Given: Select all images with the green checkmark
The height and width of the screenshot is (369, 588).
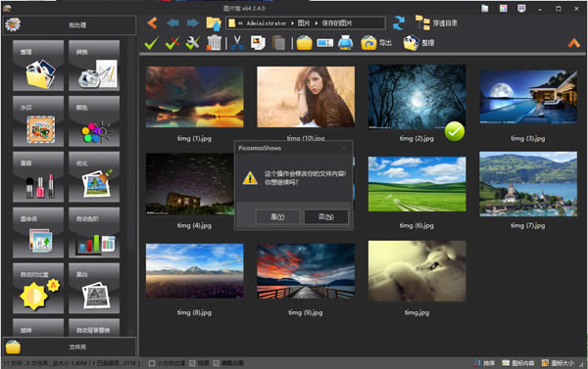Looking at the screenshot, I should coord(152,43).
